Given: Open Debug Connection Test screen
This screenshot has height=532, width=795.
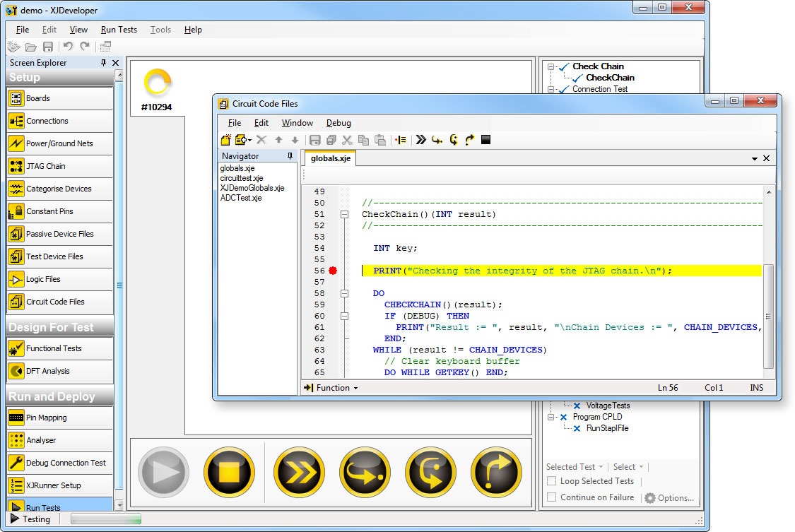Looking at the screenshot, I should tap(60, 463).
